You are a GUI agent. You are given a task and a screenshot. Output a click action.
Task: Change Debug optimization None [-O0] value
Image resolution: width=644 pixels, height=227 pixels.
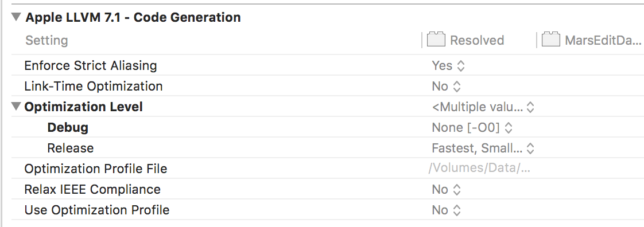472,127
